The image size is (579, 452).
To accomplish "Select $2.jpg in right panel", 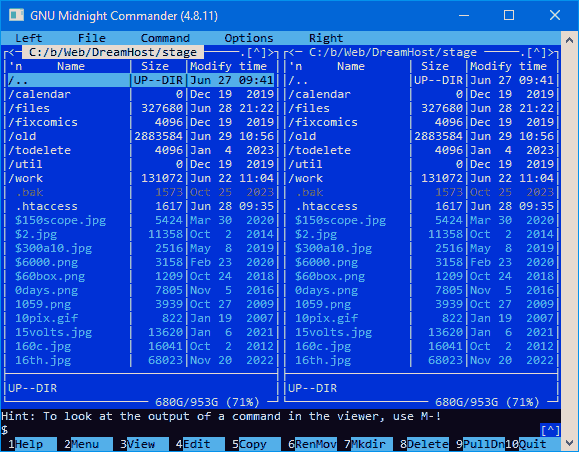I will 421,234.
